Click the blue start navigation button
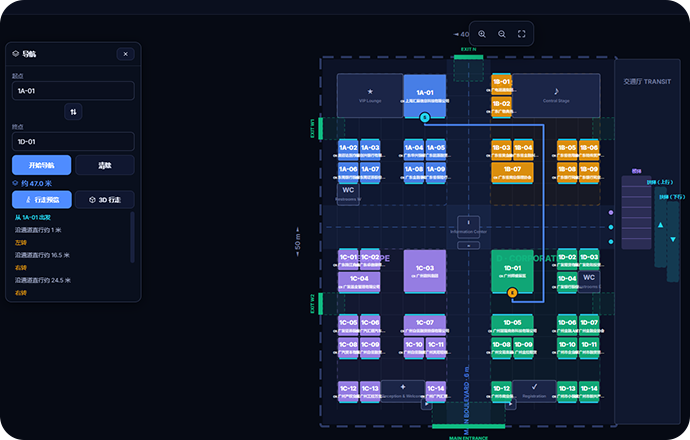Viewport: 690px width, 440px height. [x=42, y=165]
